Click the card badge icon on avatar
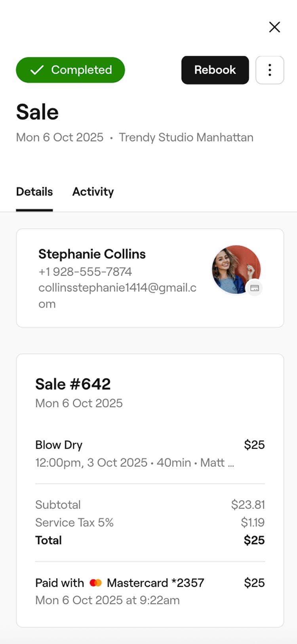 coord(255,288)
